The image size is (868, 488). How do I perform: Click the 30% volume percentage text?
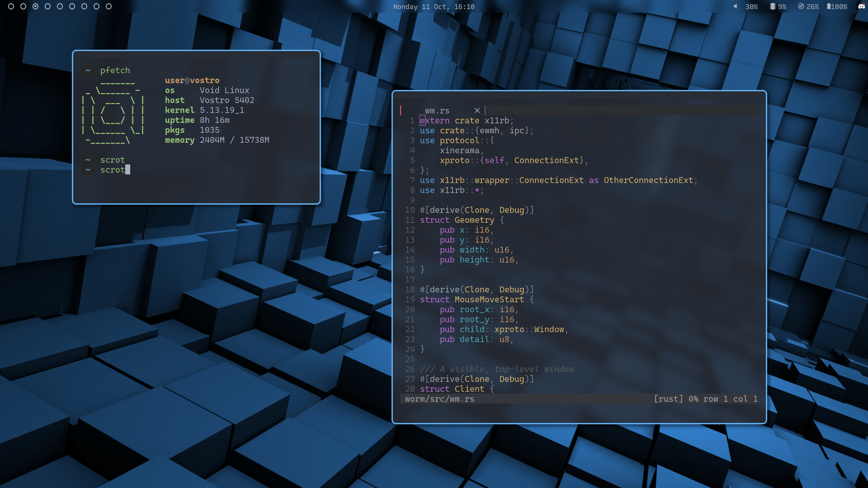[751, 7]
